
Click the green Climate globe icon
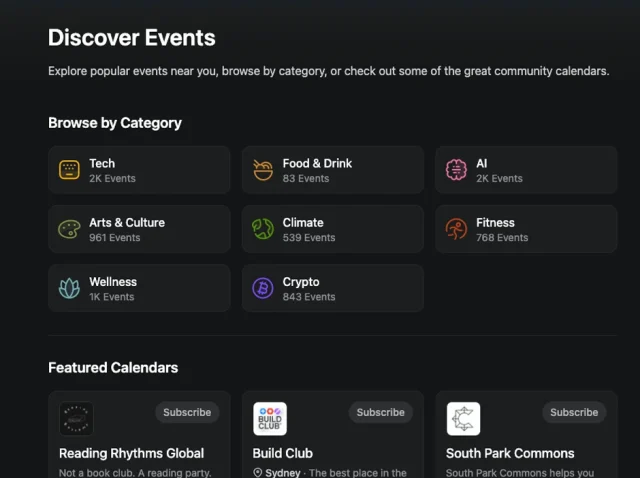point(262,229)
